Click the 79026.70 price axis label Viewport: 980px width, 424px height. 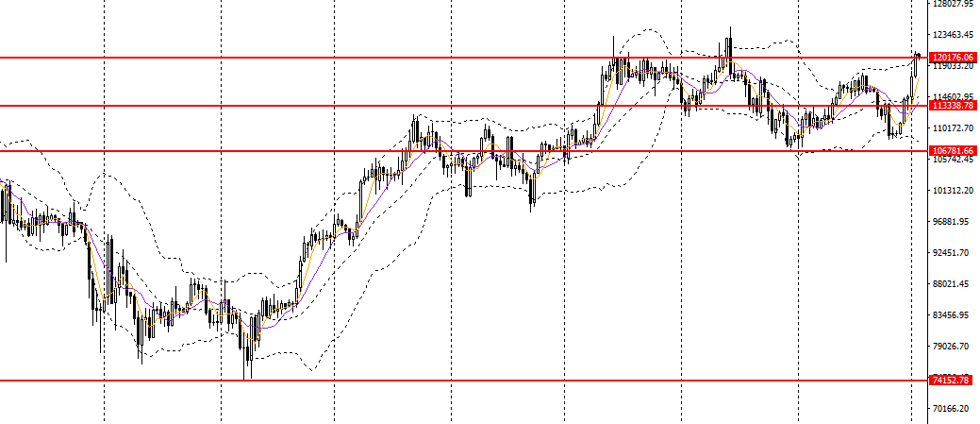click(x=953, y=347)
